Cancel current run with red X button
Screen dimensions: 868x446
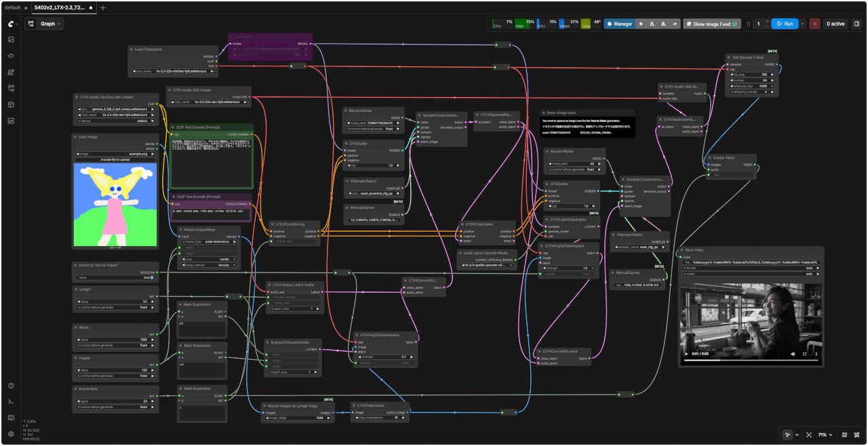pyautogui.click(x=814, y=24)
